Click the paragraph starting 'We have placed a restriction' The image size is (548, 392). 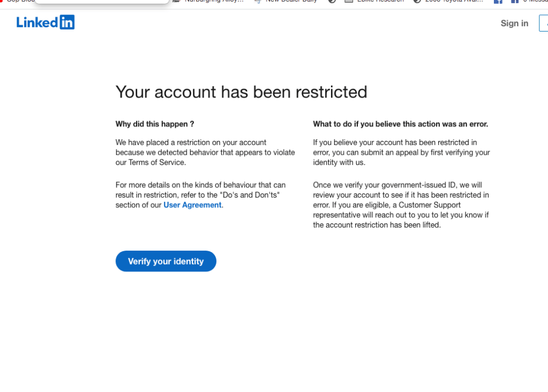tap(205, 152)
